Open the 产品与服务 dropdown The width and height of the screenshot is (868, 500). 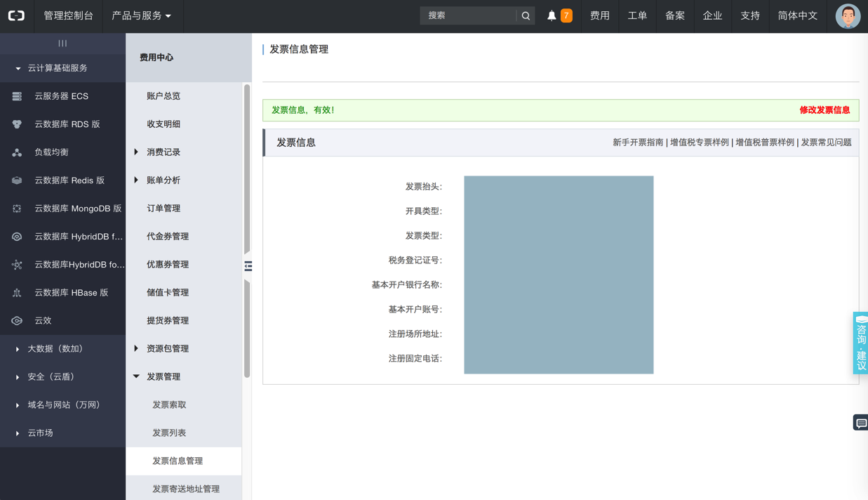click(142, 15)
